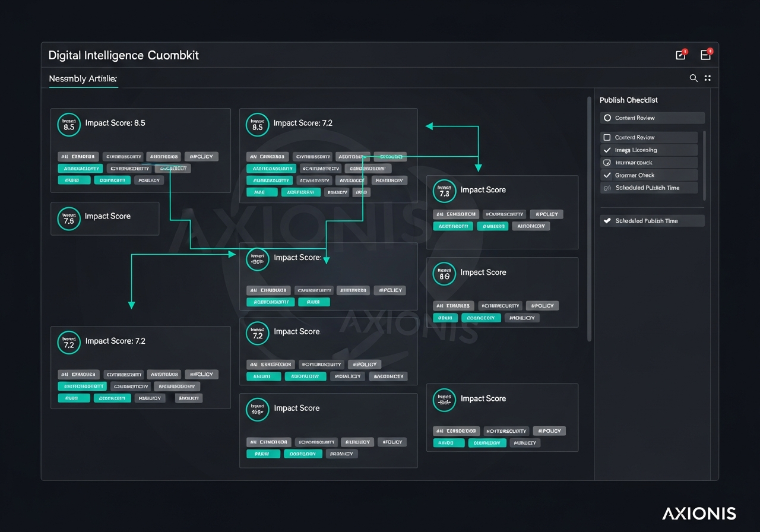Open the article list icon with notification badge
The width and height of the screenshot is (760, 532).
pos(705,54)
